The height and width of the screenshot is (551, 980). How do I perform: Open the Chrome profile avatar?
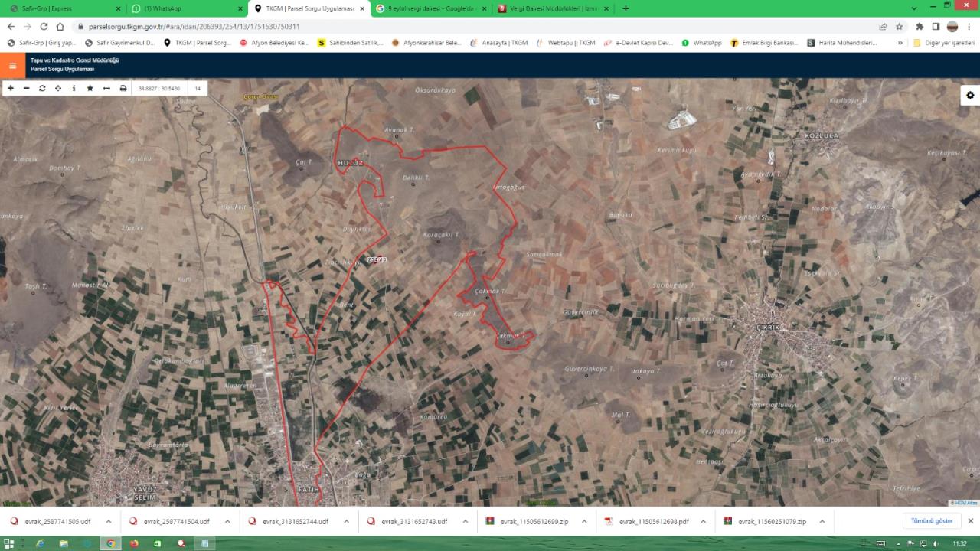[x=952, y=26]
